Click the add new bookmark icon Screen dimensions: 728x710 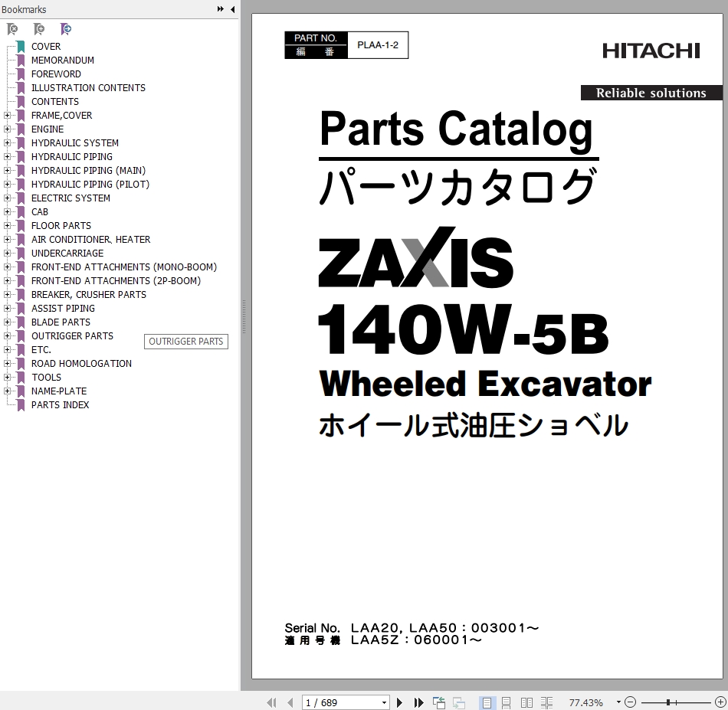coord(39,29)
